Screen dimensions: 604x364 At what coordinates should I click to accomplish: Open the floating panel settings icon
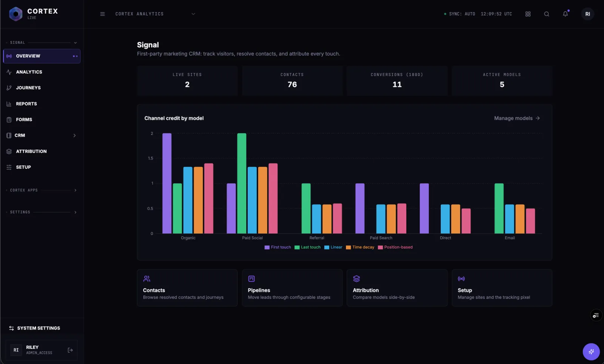pos(596,315)
